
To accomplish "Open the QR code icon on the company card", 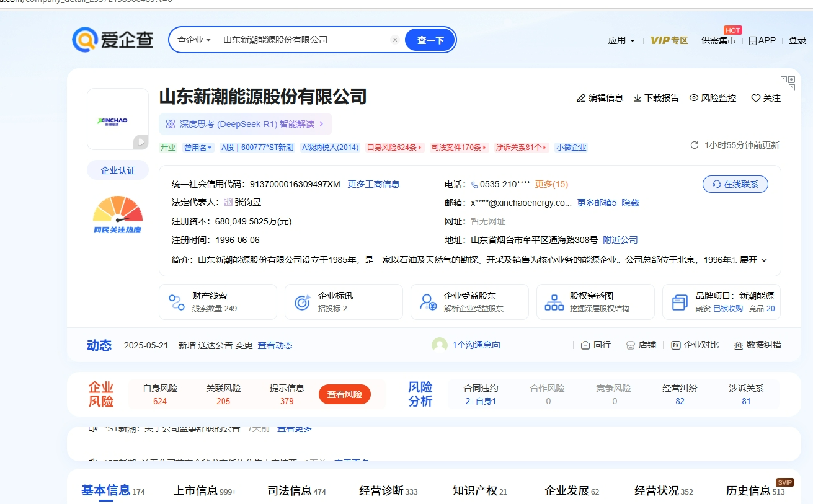I will pos(788,82).
